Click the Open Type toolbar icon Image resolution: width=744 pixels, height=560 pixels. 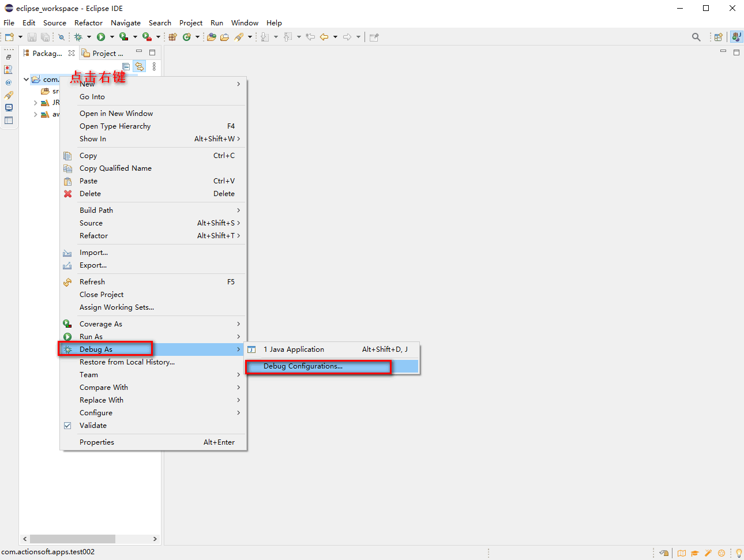coord(212,37)
